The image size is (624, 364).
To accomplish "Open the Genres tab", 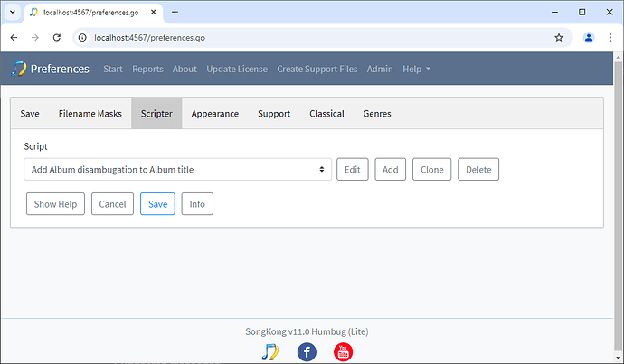I will coord(377,114).
